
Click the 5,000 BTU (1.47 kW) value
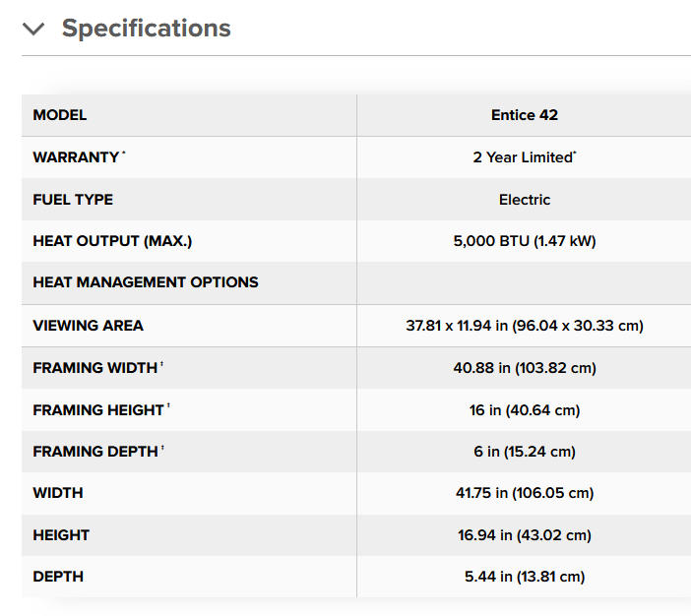[x=525, y=241]
